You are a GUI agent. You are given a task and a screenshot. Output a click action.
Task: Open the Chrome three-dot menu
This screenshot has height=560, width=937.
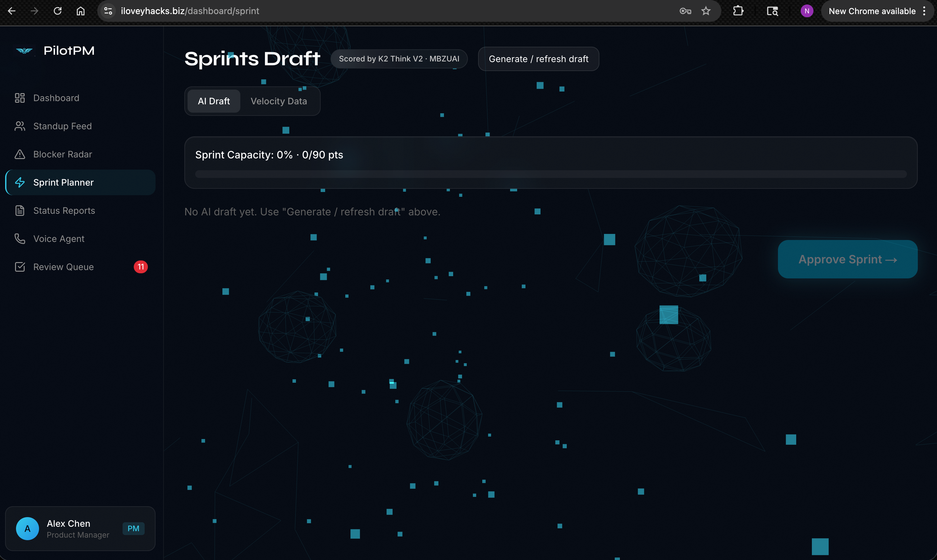point(924,11)
